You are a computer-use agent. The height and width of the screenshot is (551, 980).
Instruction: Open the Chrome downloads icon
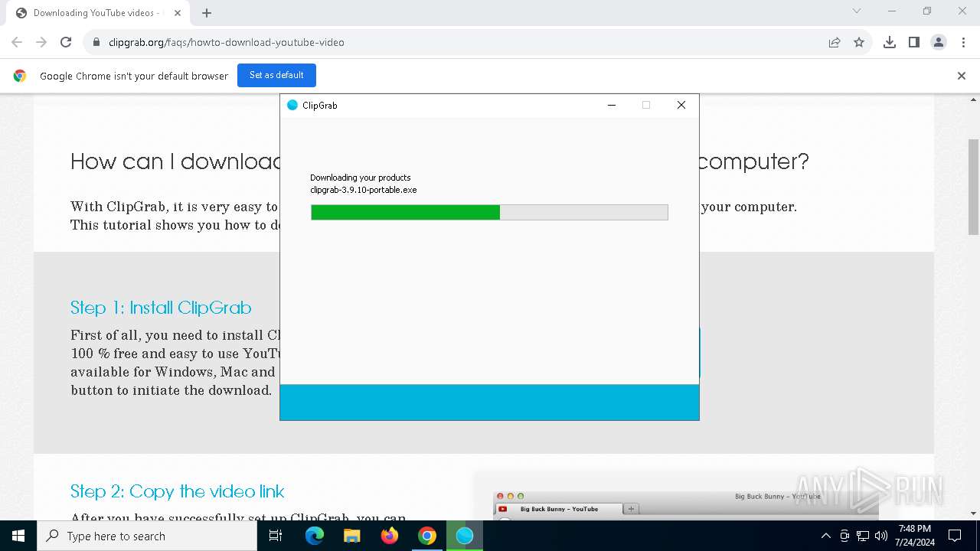pos(890,42)
